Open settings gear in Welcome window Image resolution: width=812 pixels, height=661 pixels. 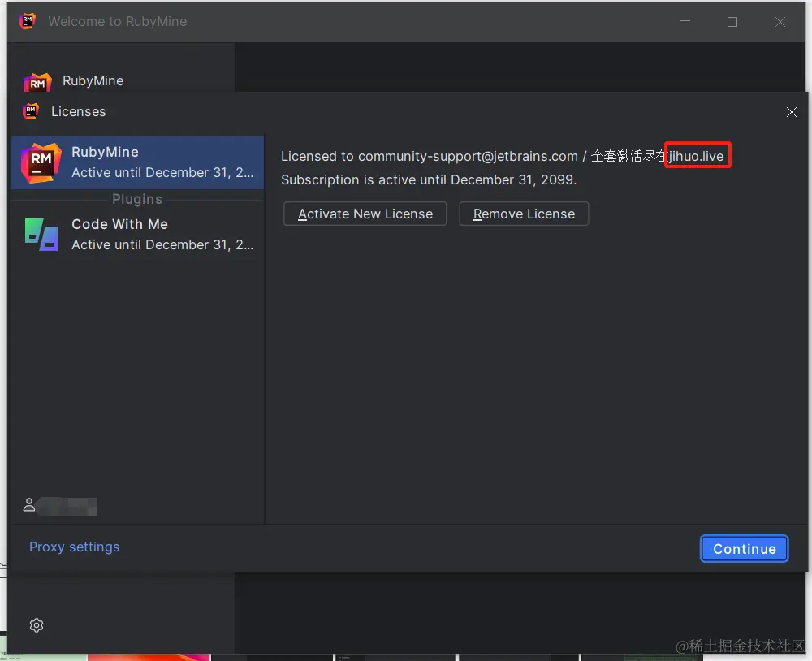[37, 625]
